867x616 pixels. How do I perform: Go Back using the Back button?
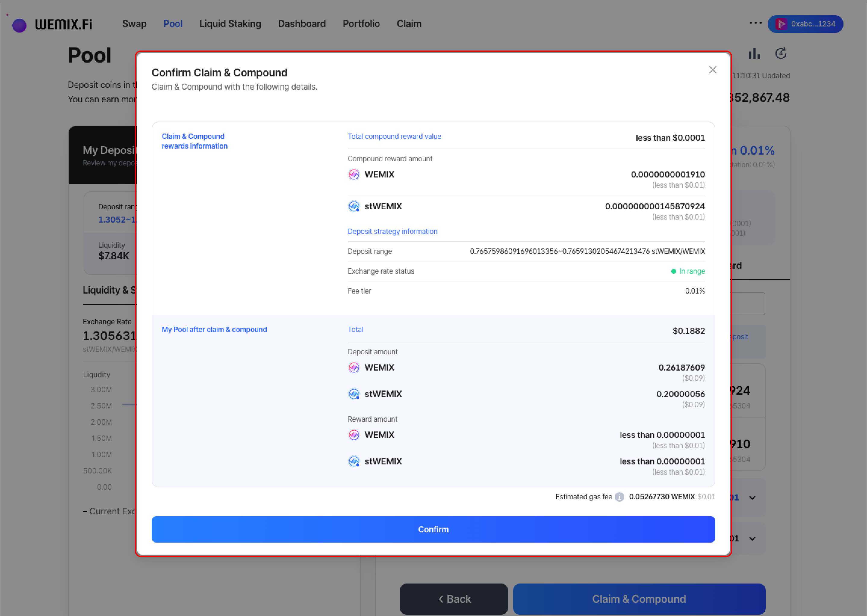pos(454,599)
